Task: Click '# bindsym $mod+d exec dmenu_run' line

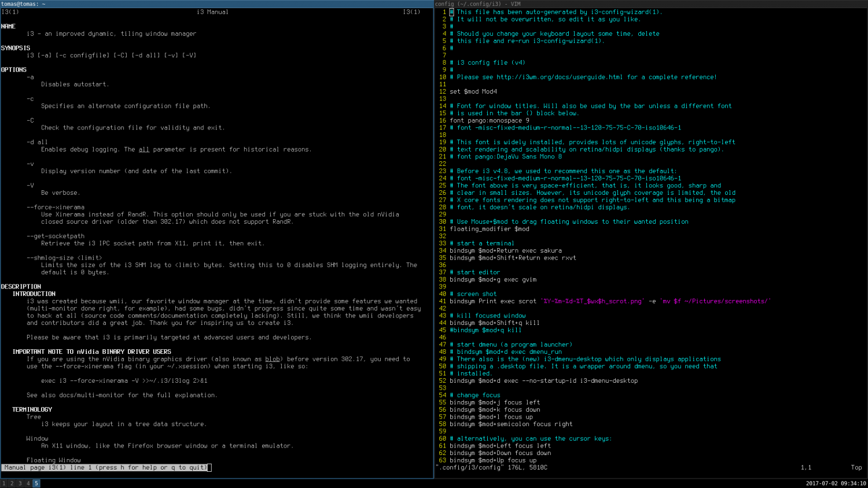Action: click(x=506, y=352)
